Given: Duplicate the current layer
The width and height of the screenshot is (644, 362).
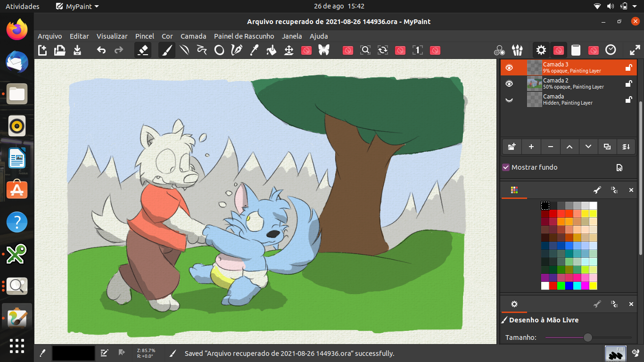Looking at the screenshot, I should [607, 147].
